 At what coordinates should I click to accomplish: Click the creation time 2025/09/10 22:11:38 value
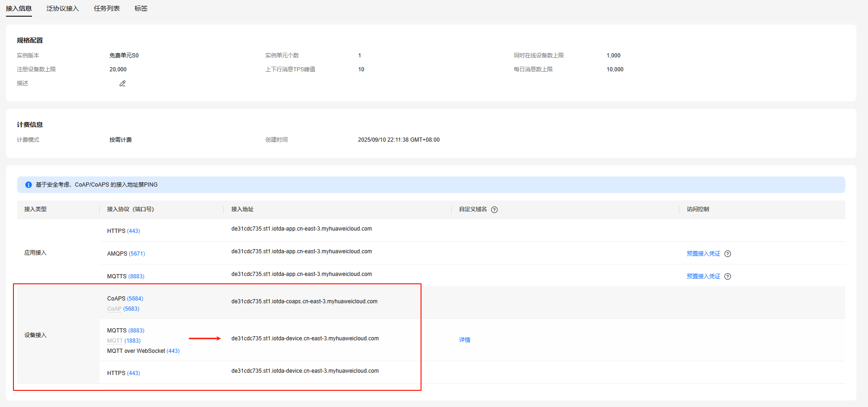click(x=399, y=140)
